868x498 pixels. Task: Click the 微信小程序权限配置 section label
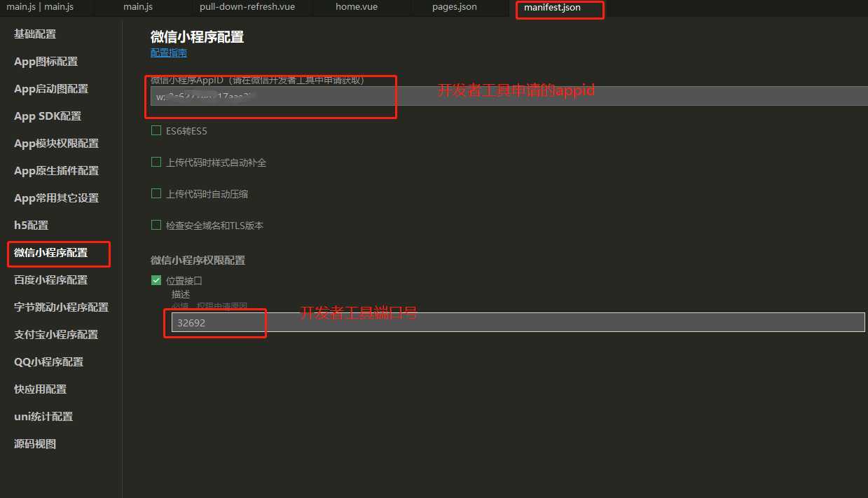pos(198,260)
